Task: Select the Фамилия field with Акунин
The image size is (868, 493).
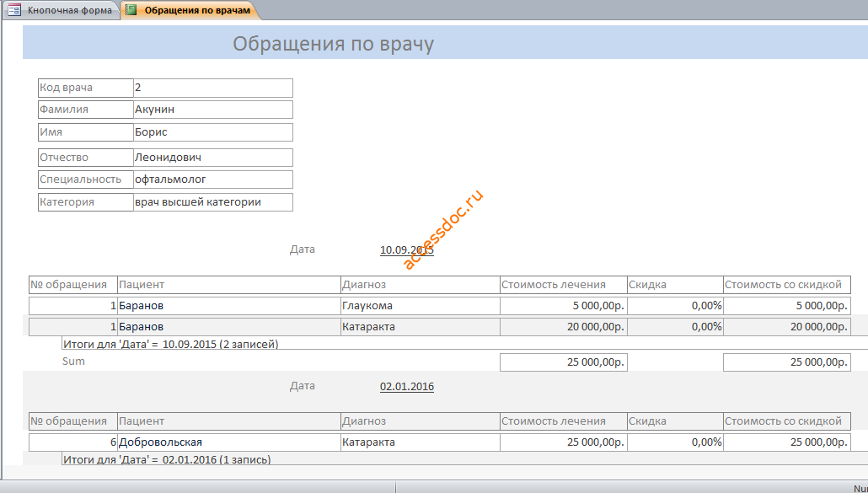Action: 213,110
